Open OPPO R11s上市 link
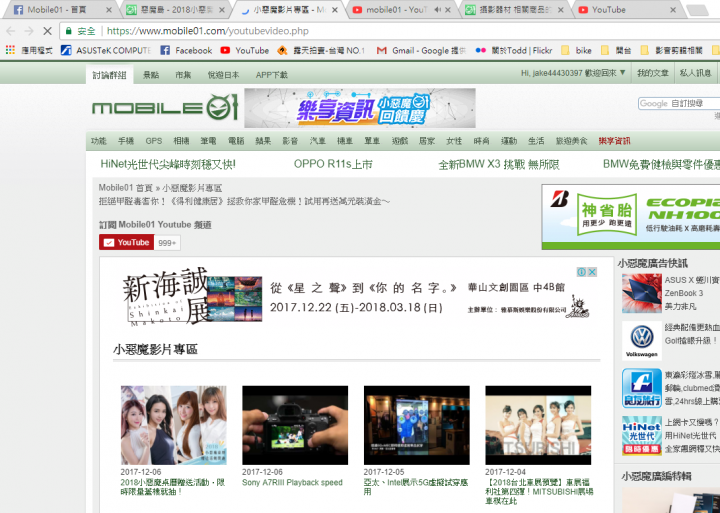The width and height of the screenshot is (720, 513). (333, 164)
